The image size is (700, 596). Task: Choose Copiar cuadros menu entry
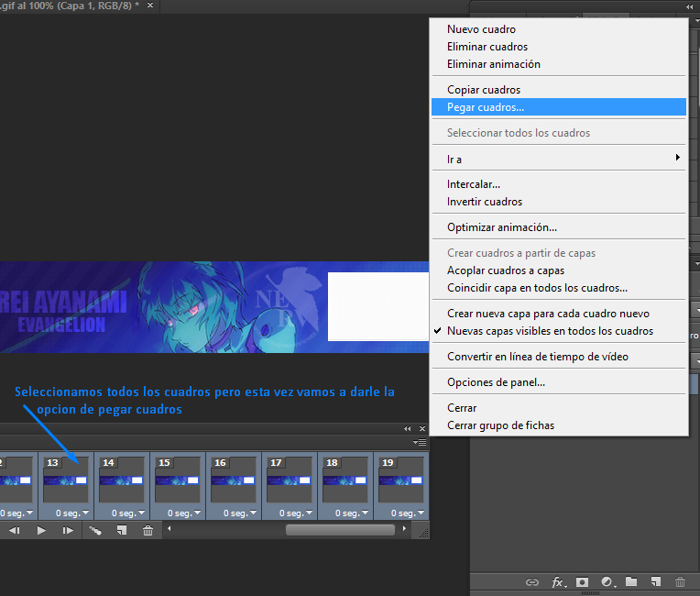click(559, 89)
